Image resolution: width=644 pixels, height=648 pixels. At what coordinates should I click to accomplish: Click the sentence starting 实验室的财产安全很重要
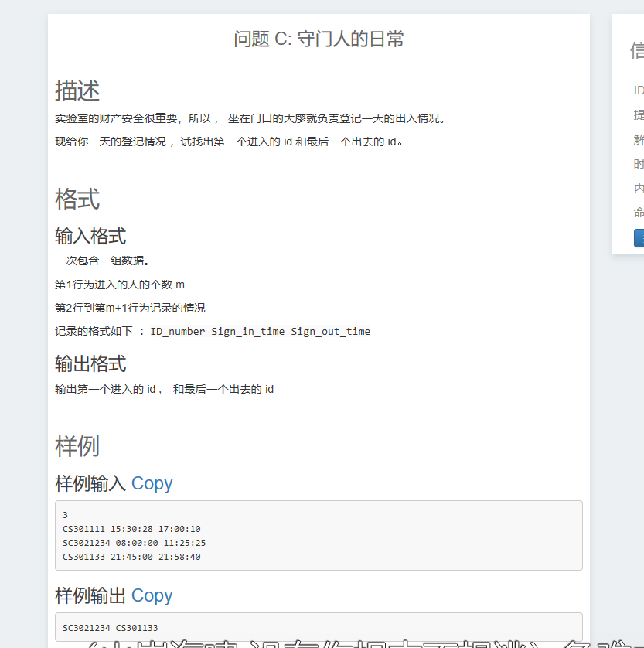pyautogui.click(x=251, y=118)
